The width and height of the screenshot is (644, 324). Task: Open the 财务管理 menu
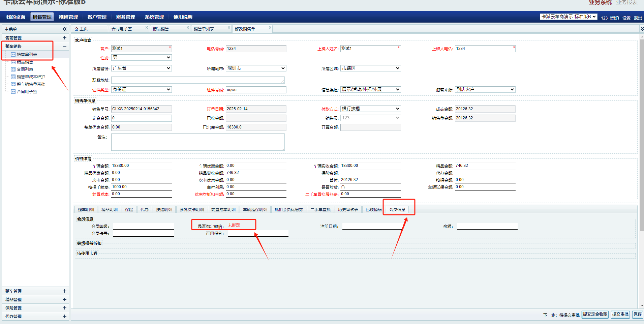coord(125,17)
